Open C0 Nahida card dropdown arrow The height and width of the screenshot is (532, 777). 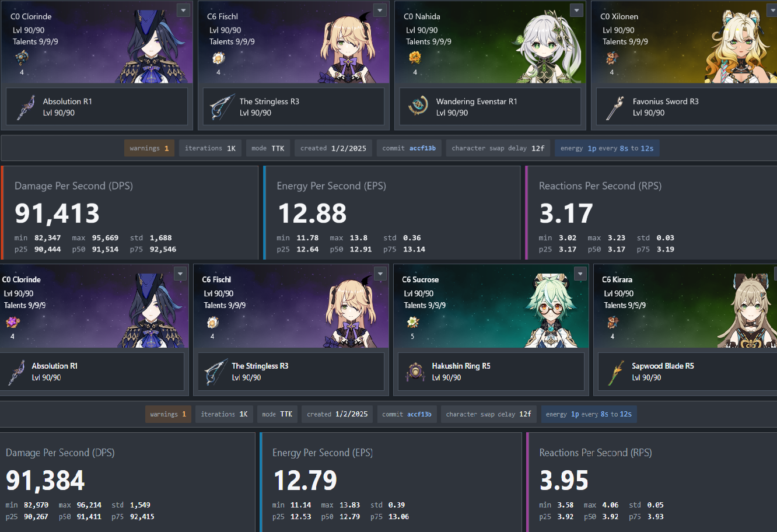tap(576, 10)
